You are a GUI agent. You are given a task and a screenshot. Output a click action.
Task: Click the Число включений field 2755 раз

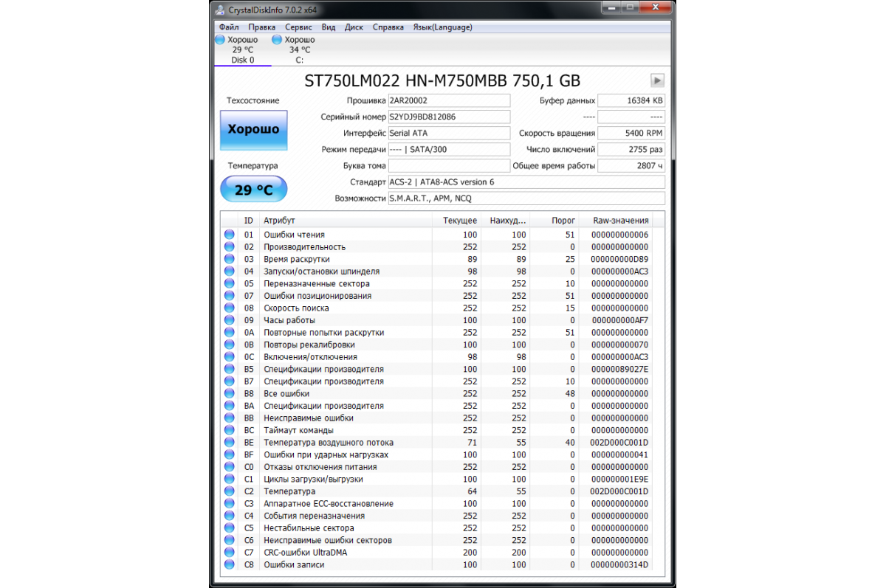631,149
